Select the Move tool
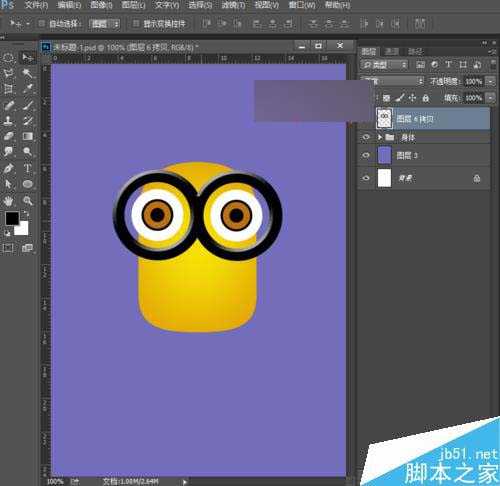 tap(28, 58)
